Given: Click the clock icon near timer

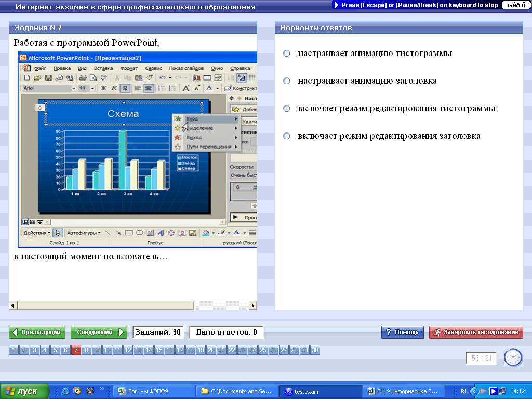Looking at the screenshot, I should point(513,357).
